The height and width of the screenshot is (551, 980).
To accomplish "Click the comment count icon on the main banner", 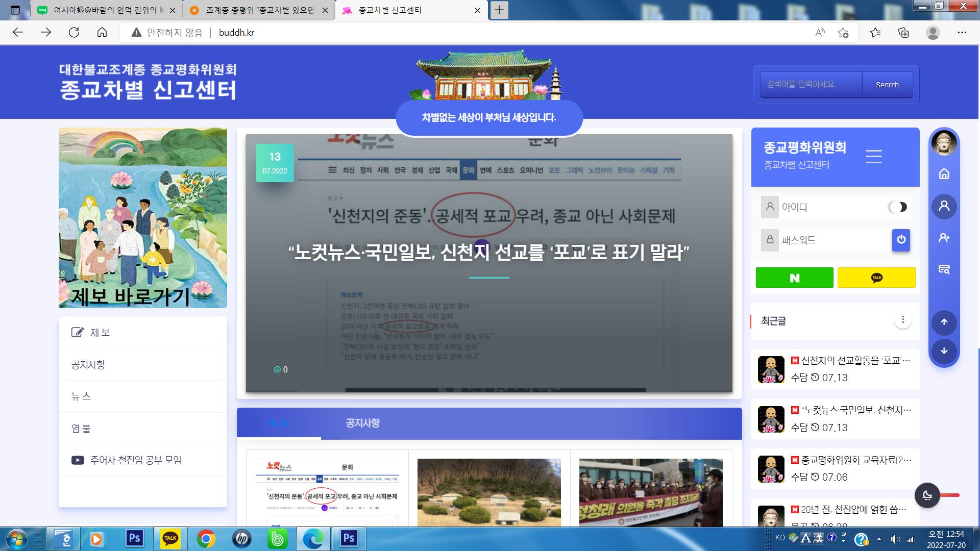I will pyautogui.click(x=277, y=369).
